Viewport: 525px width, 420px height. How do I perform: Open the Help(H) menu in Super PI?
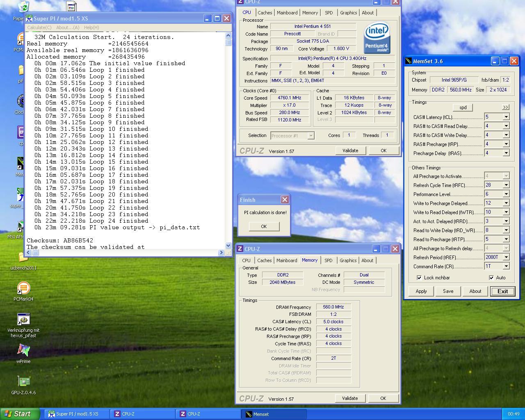(x=91, y=27)
